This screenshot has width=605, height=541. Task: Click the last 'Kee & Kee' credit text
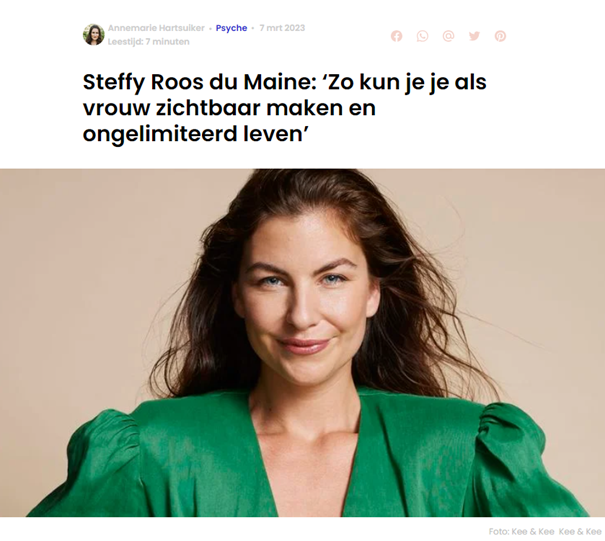[580, 531]
